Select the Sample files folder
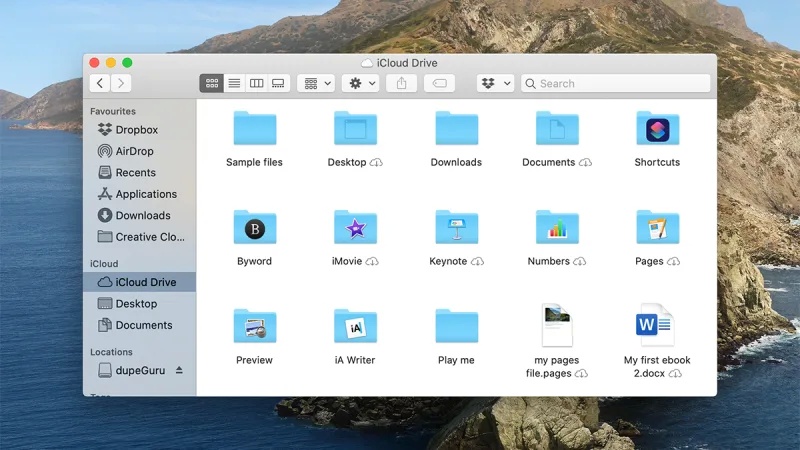 [x=255, y=128]
